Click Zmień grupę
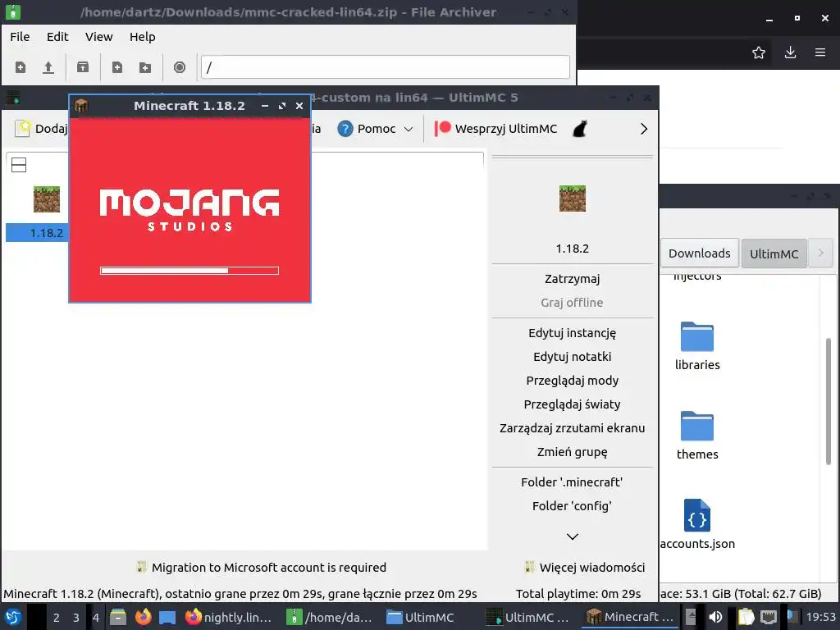Image resolution: width=840 pixels, height=630 pixels. [572, 452]
